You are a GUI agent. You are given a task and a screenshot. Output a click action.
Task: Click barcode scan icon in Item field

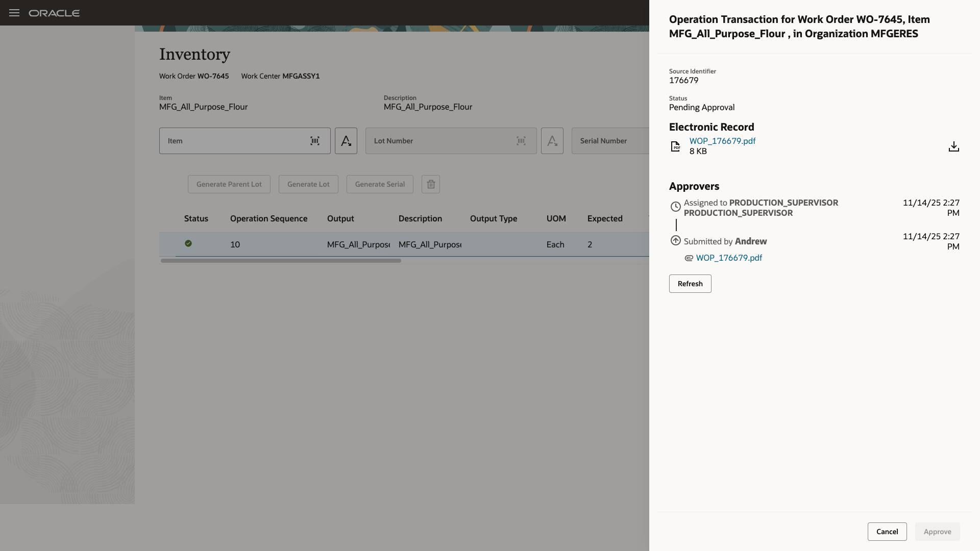[x=315, y=141]
